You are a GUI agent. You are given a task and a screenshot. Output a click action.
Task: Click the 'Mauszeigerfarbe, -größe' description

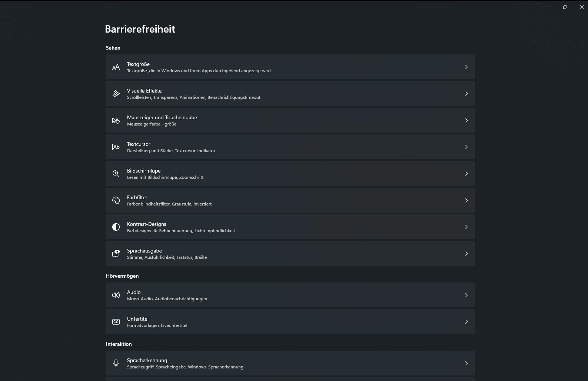152,124
